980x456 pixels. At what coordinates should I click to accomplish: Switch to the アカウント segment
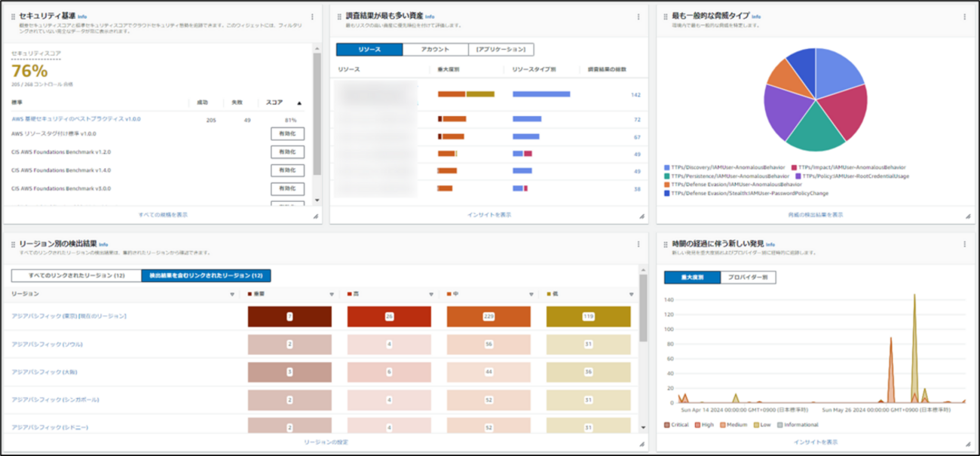(435, 50)
